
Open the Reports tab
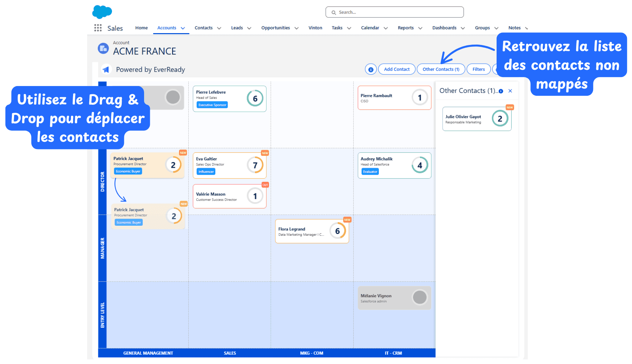[406, 28]
